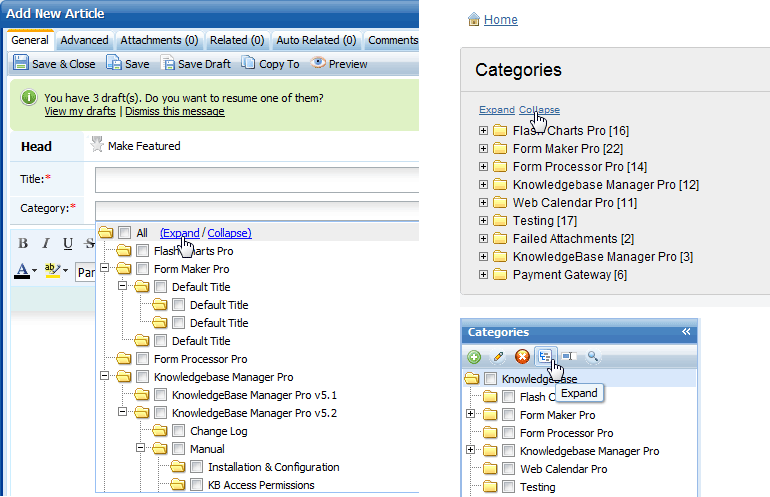Click Dismiss this message link
This screenshot has height=497, width=770.
click(x=175, y=111)
